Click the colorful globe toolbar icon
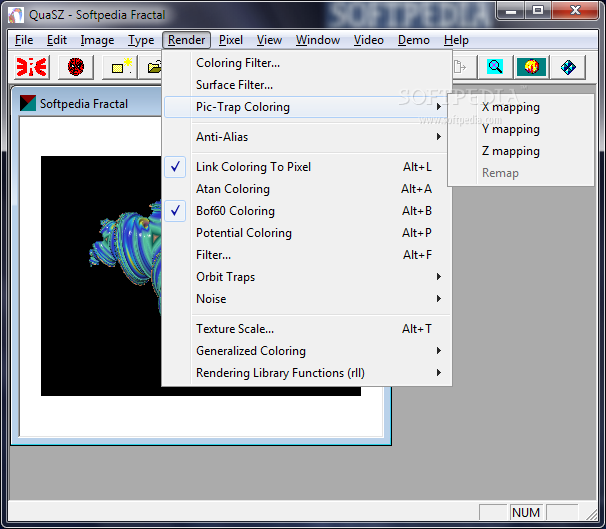This screenshot has height=529, width=606. point(531,67)
